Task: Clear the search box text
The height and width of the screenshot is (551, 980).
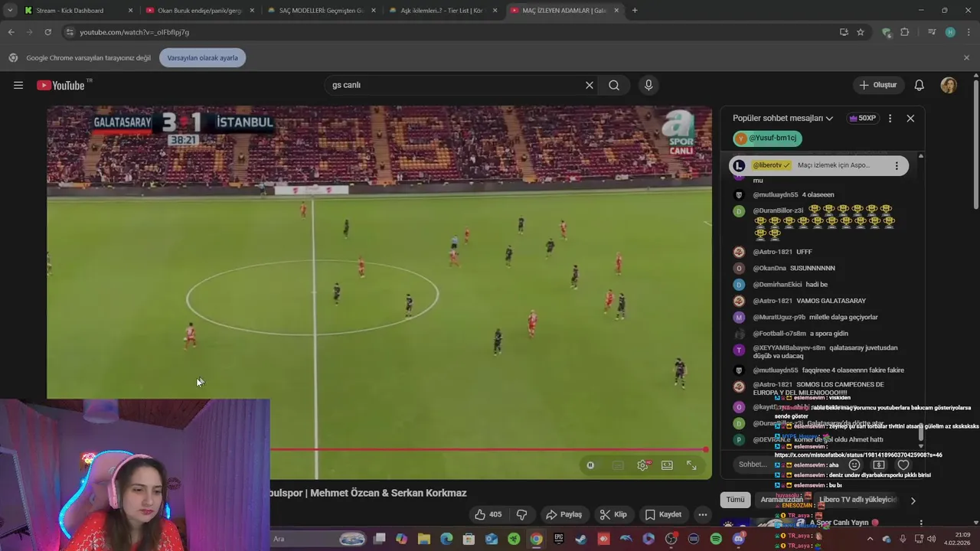Action: (589, 85)
